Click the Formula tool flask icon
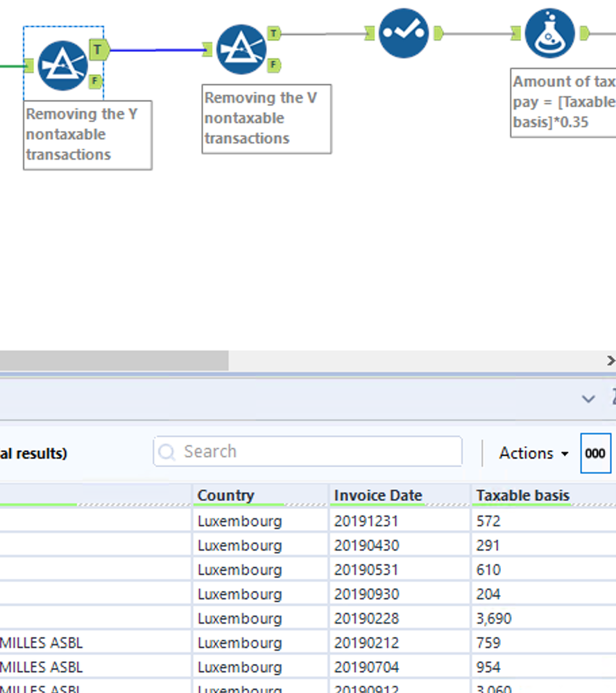Image resolution: width=616 pixels, height=693 pixels. pyautogui.click(x=549, y=33)
